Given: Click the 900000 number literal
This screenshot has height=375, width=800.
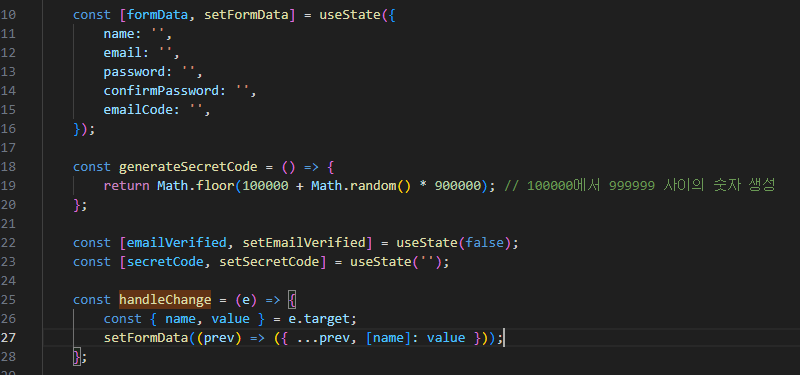Looking at the screenshot, I should tap(458, 186).
